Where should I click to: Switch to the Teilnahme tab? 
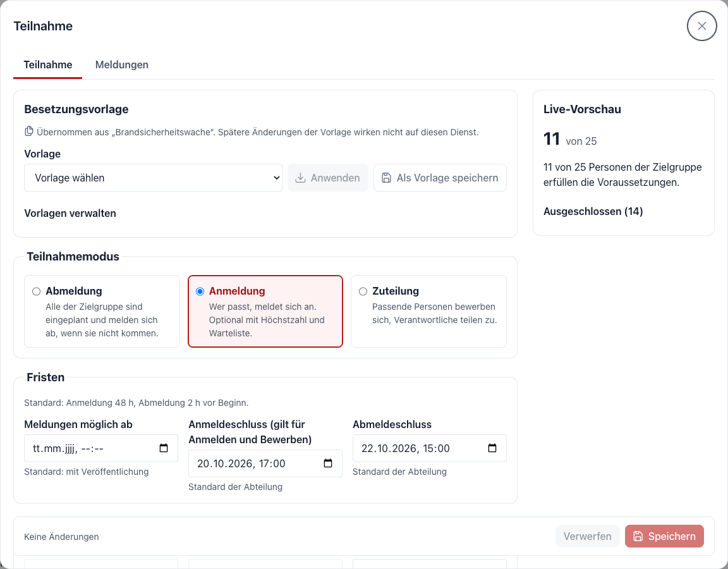48,64
